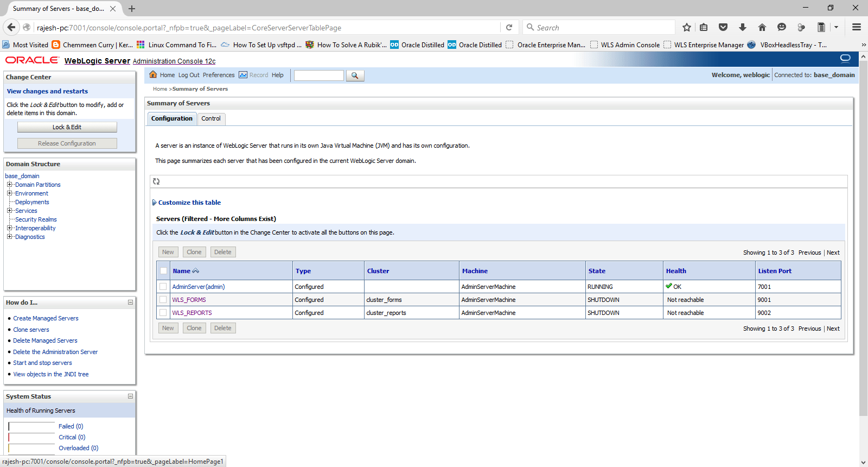Open the WLS_FORMS server link
The height and width of the screenshot is (467, 868).
(189, 300)
